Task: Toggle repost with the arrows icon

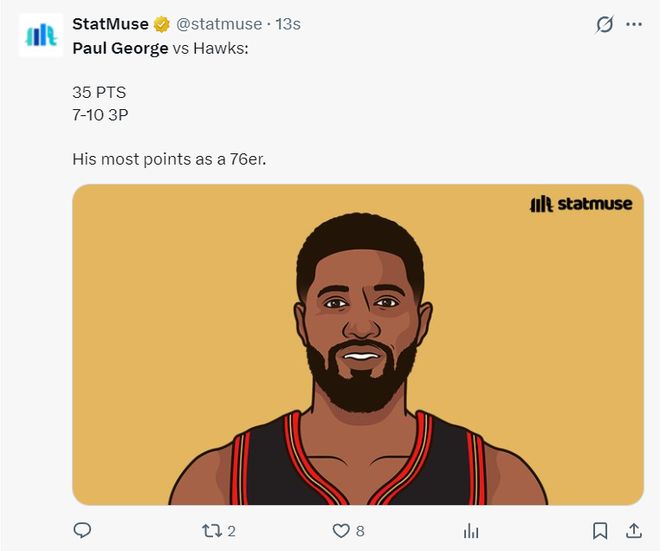Action: pos(212,530)
